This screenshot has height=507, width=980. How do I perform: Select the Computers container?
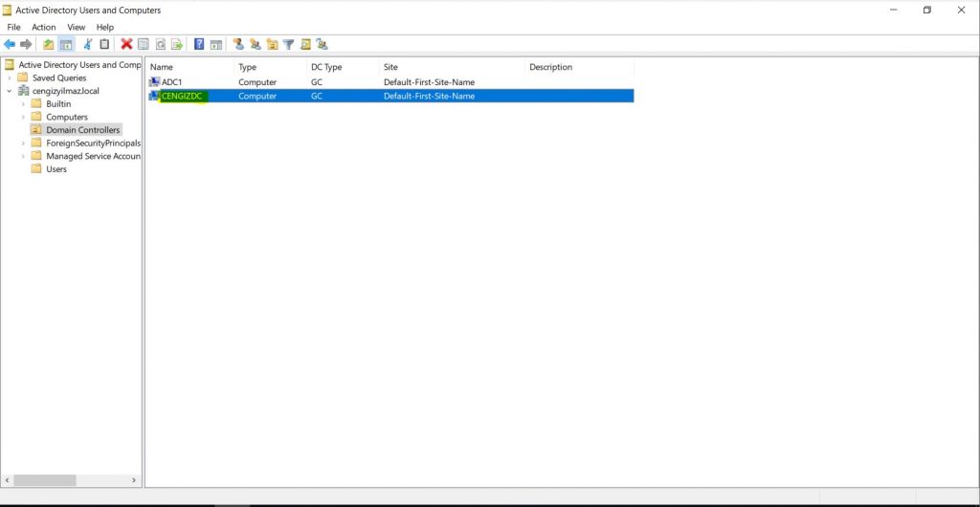tap(67, 117)
